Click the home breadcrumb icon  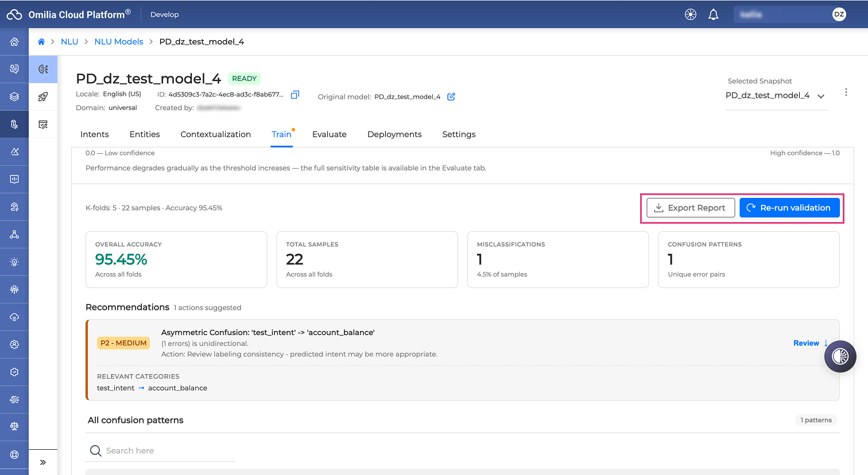[x=41, y=42]
